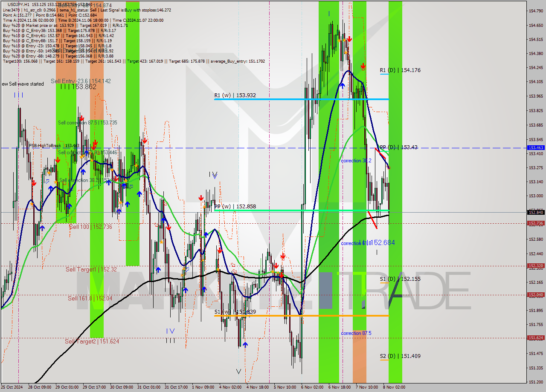Image resolution: width=546 pixels, height=392 pixels.
Task: Click the red 151.624 price tag on axis
Action: point(536,338)
